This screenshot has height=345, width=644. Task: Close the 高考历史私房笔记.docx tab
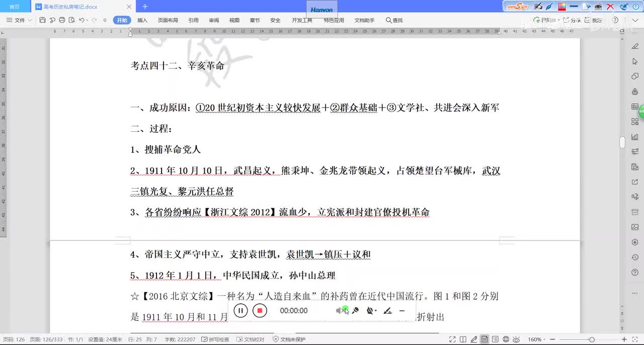(129, 7)
